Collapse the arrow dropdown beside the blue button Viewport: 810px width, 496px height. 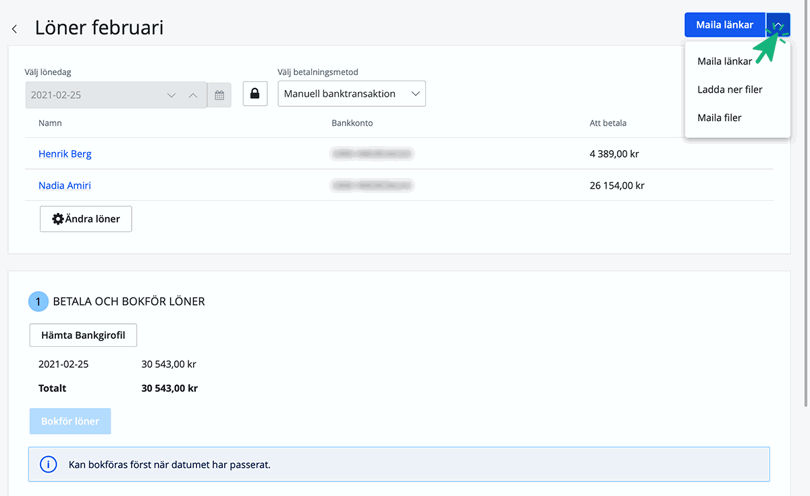[778, 25]
